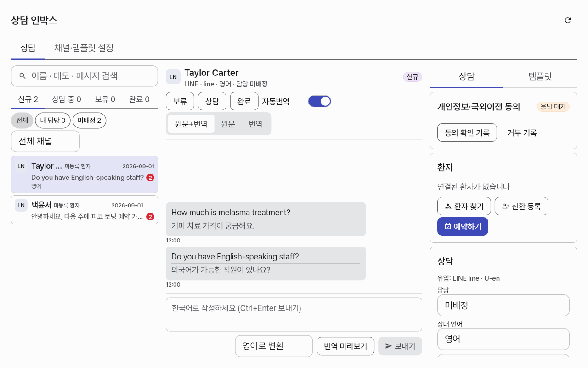Filter by 미배정 2 chip

(89, 121)
